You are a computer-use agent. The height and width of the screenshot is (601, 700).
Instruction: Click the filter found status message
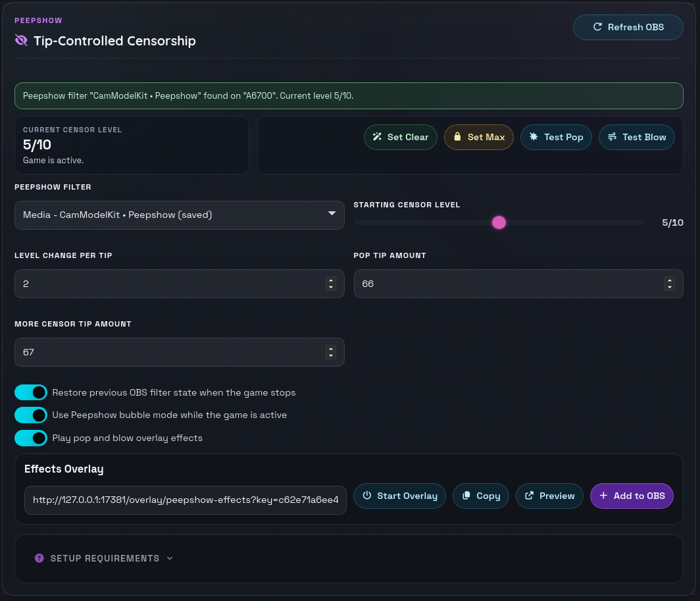tap(349, 95)
